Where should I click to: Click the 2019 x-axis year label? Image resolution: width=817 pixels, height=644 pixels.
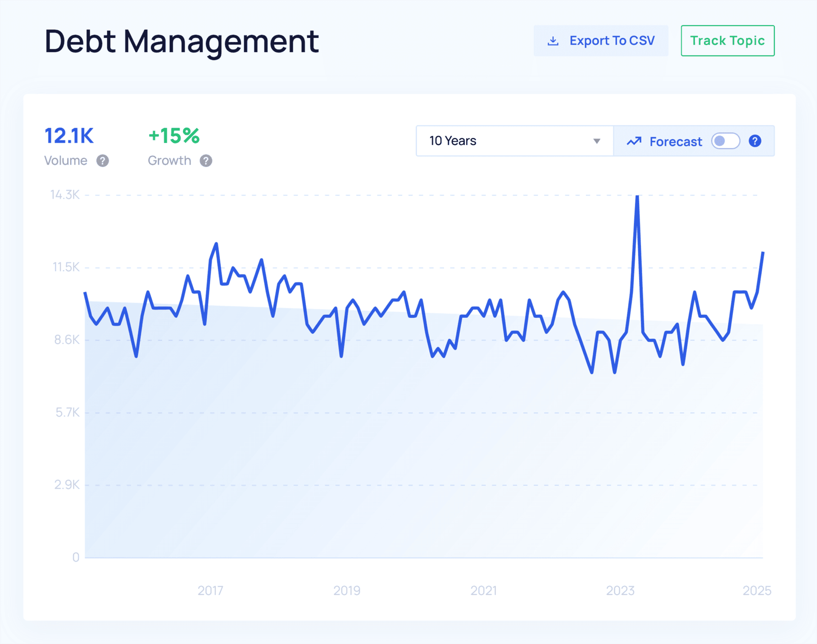click(x=347, y=590)
